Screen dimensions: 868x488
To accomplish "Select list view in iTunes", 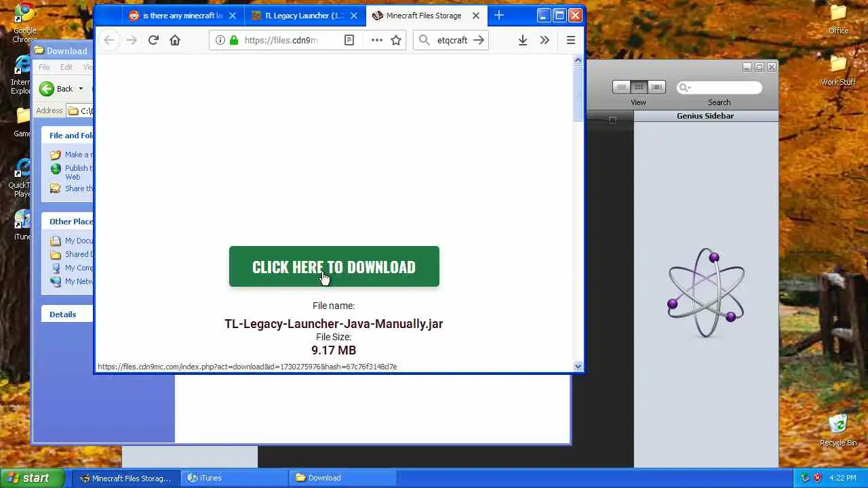I will coord(621,87).
